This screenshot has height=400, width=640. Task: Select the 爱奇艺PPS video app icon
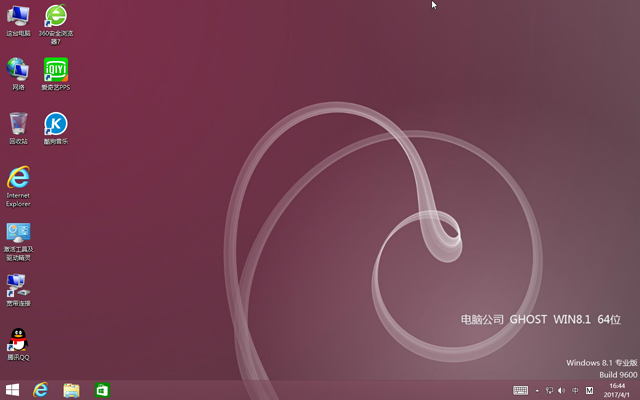[56, 70]
